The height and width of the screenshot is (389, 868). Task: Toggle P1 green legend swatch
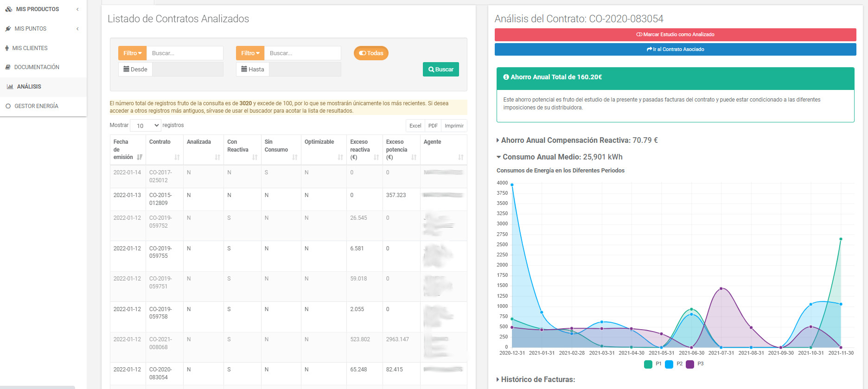pos(648,364)
